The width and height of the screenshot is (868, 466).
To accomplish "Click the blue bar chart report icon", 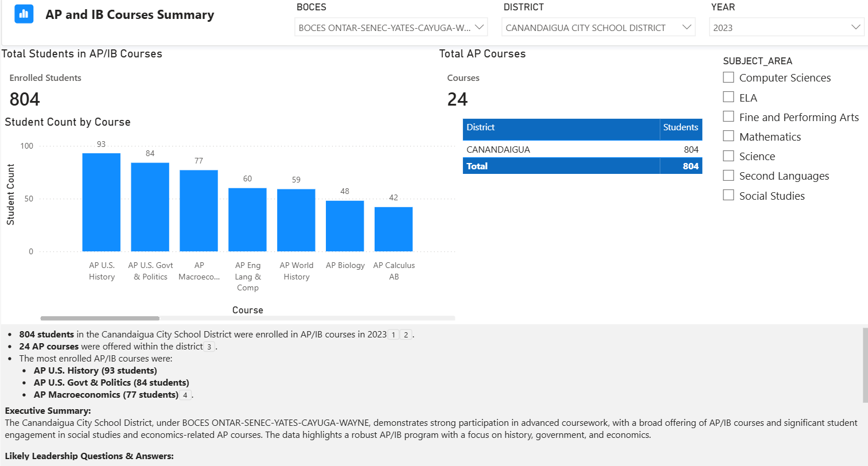I will (x=24, y=14).
